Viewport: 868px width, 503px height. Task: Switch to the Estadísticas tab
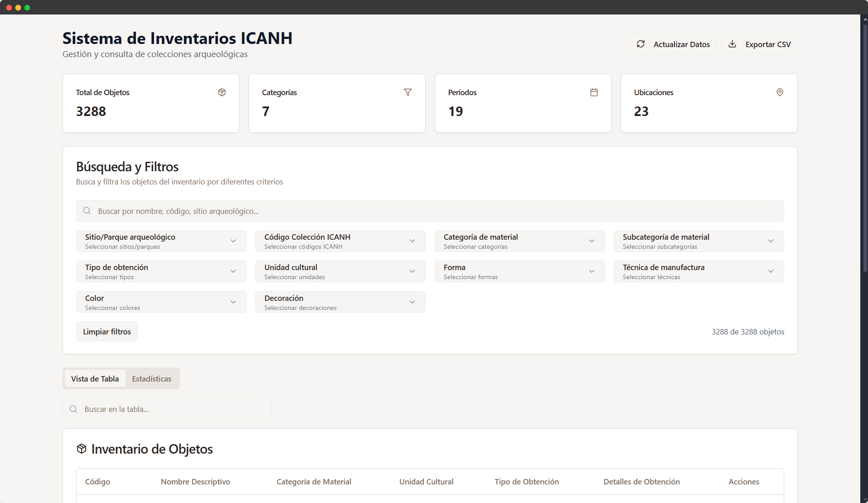[x=151, y=378]
